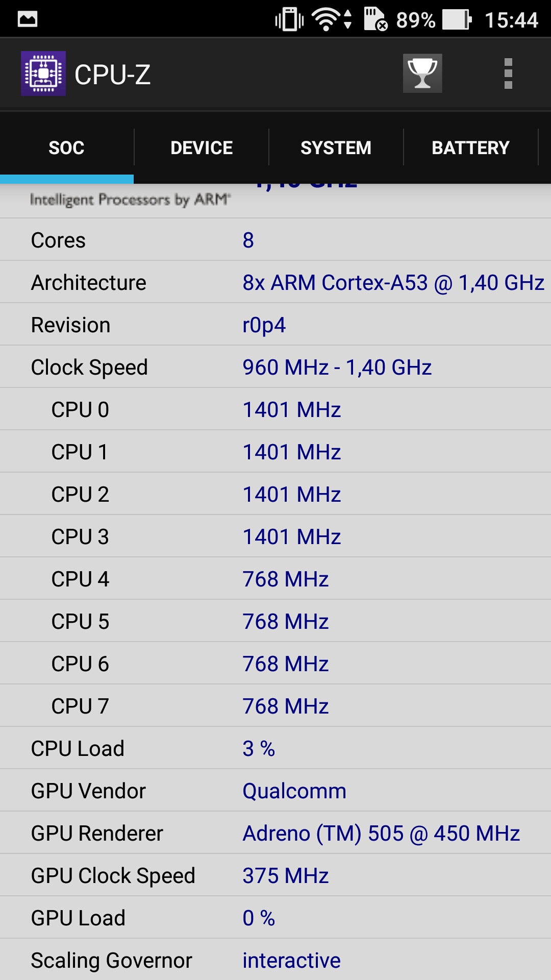Select the Clock Speed row
This screenshot has height=980, width=551.
tap(275, 367)
